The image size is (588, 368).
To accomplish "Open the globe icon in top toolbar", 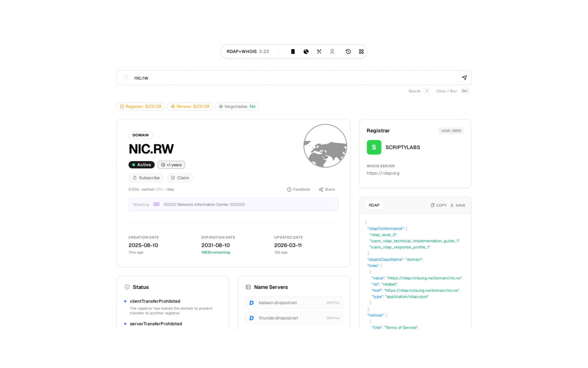I will (x=306, y=52).
